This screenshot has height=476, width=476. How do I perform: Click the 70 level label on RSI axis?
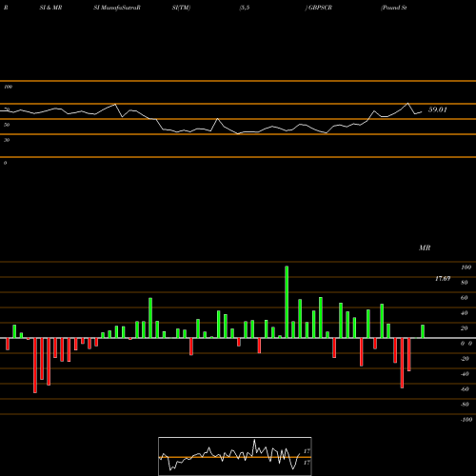click(x=7, y=109)
